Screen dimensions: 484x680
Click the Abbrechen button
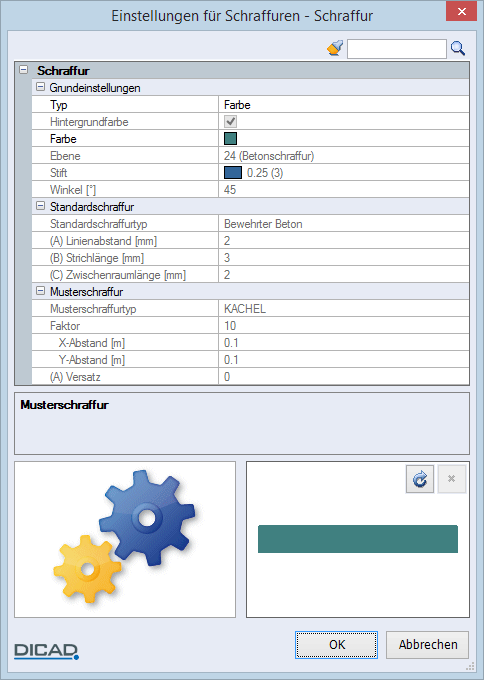point(428,644)
